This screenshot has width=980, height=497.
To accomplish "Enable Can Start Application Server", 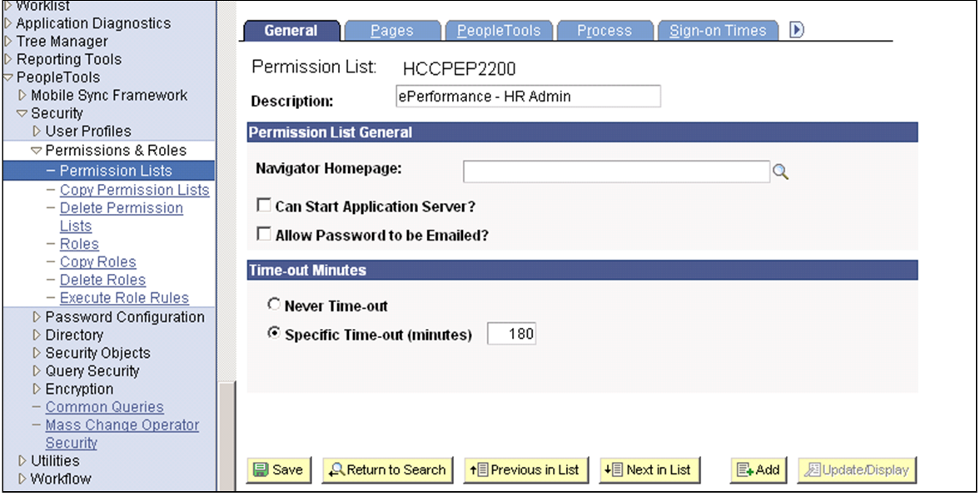I will [x=264, y=204].
